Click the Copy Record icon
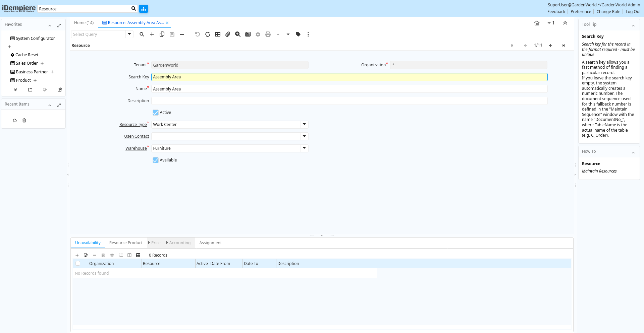Image resolution: width=644 pixels, height=333 pixels. point(162,35)
